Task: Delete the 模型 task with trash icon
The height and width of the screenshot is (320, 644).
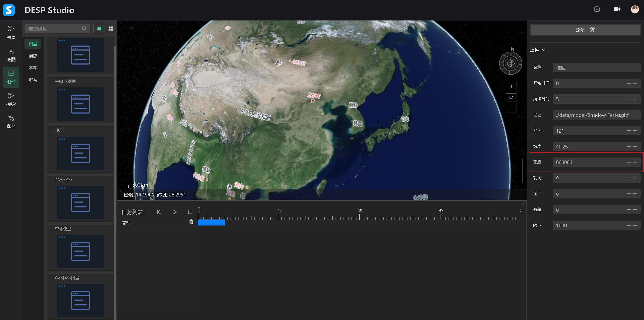Action: click(x=191, y=222)
